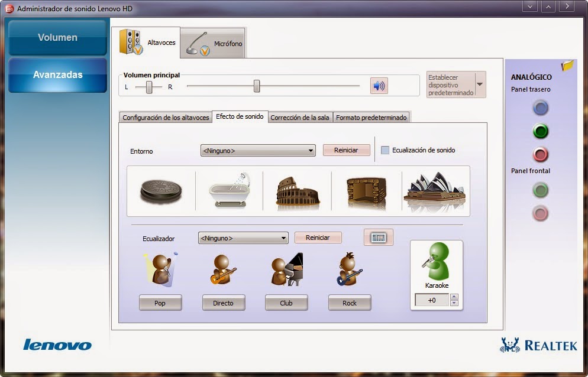Choose the bathroom bathtub environment icon
The image size is (588, 377).
230,190
